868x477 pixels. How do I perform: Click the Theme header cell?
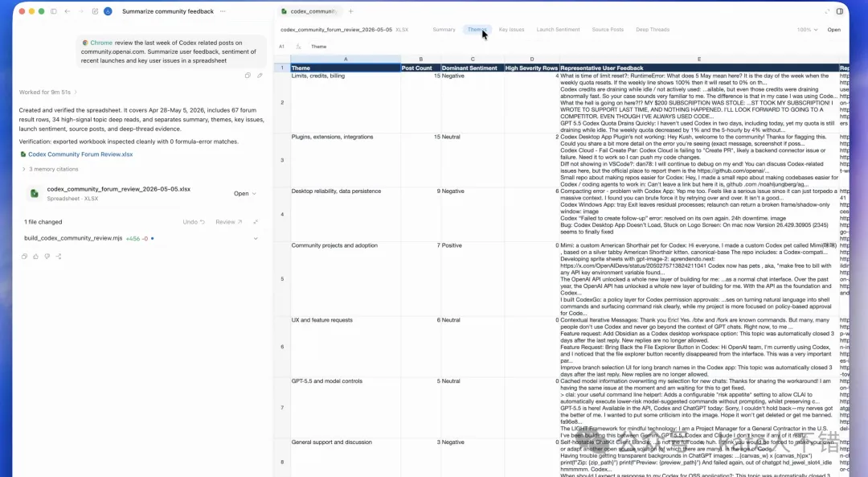point(346,68)
